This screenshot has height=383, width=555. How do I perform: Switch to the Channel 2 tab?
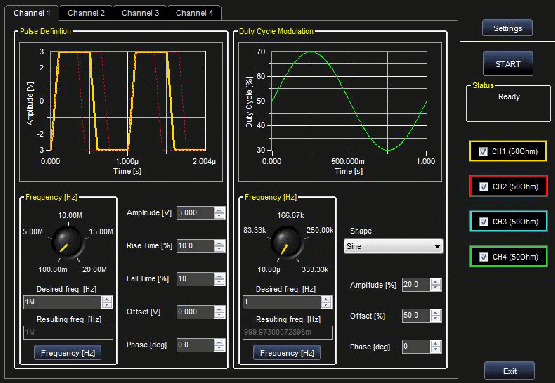tap(86, 13)
